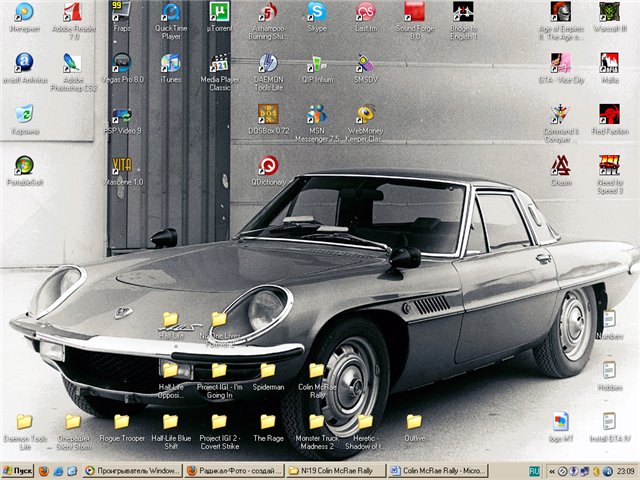The width and height of the screenshot is (640, 480).
Task: Open the Fraps desktop icon
Action: [121, 13]
